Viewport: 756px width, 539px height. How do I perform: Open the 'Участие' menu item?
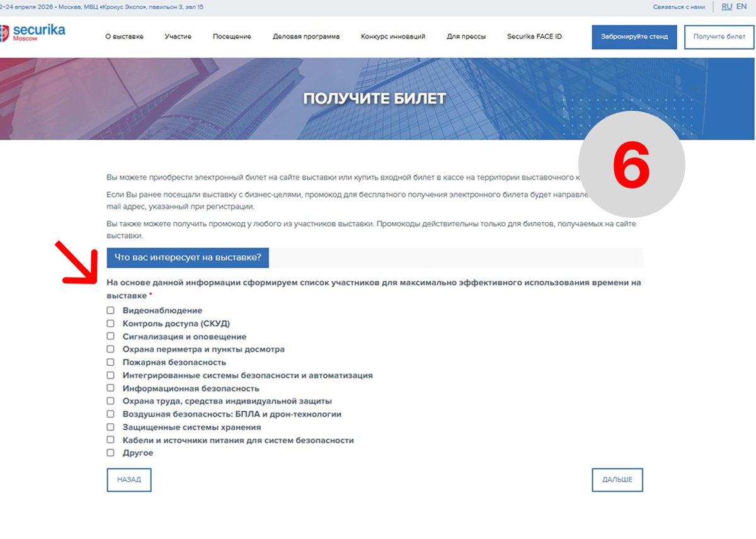178,37
